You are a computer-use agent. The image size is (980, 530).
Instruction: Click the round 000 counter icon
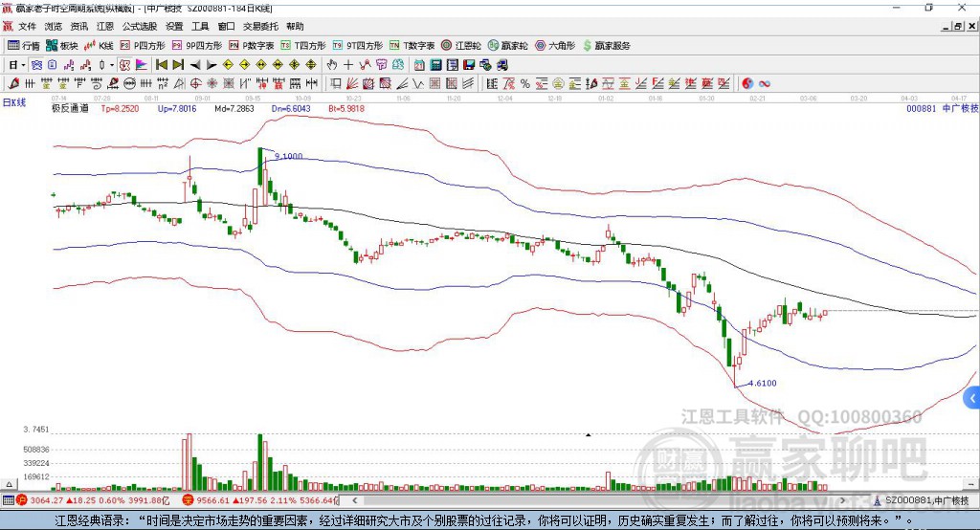click(x=129, y=84)
